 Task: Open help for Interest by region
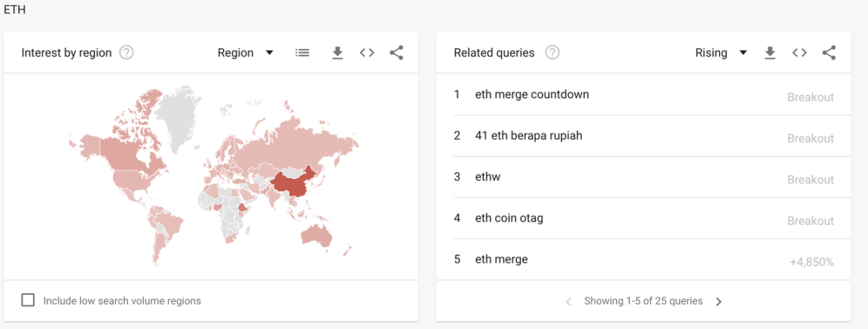click(127, 53)
